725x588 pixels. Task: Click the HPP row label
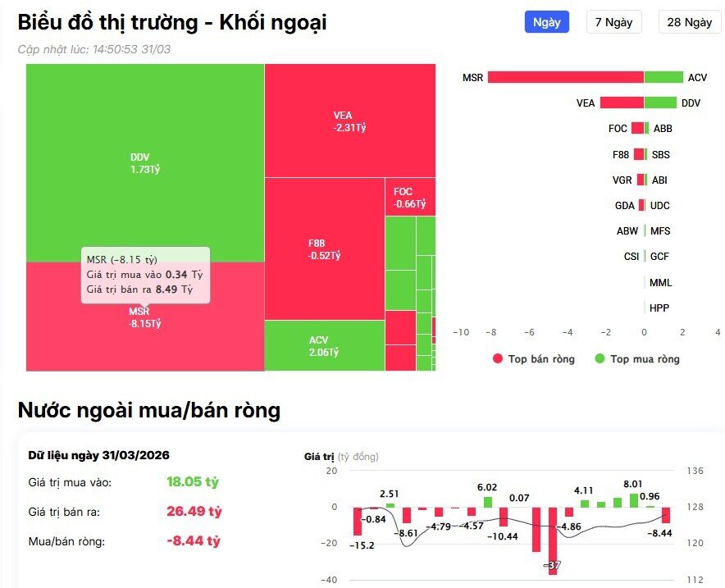pos(660,308)
